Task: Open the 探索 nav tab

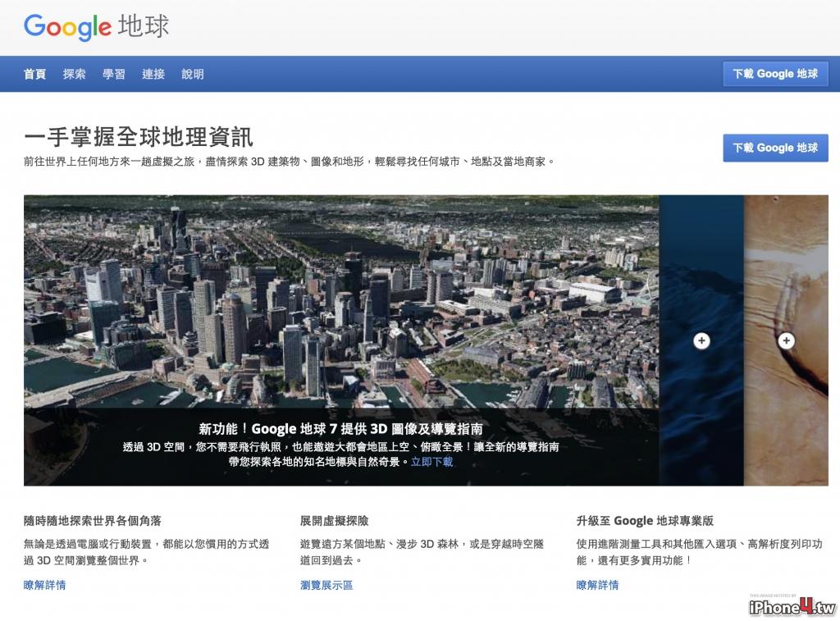Action: coord(74,74)
